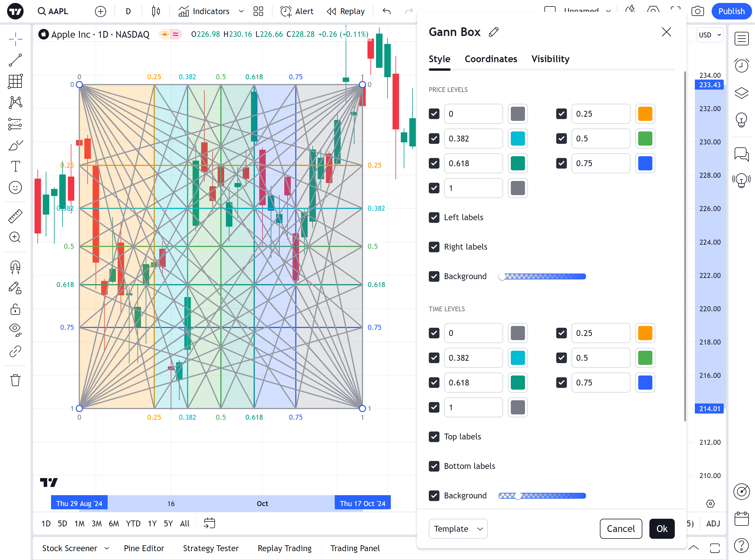755x560 pixels.
Task: Take a snapshot with the camera icon
Action: click(x=697, y=11)
